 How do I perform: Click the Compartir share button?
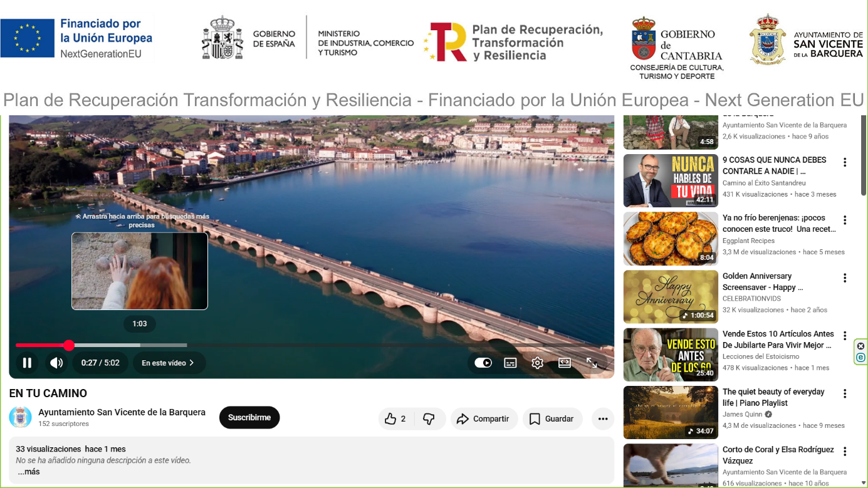pos(484,419)
